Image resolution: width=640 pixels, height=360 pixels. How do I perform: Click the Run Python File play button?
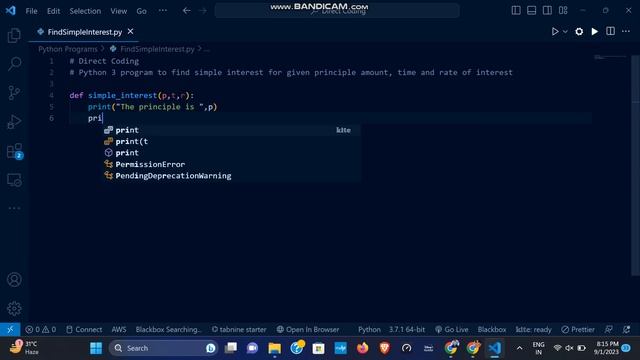pyautogui.click(x=555, y=31)
